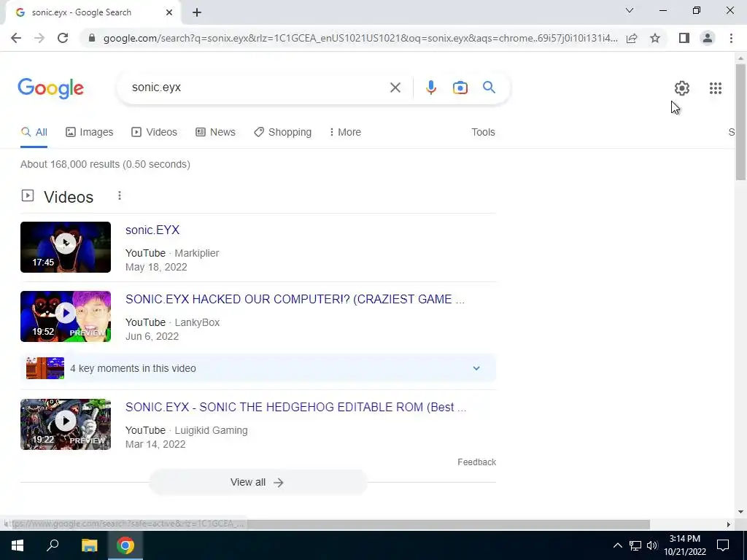Screen dimensions: 747x560
Task: Open the sonic.EYX Markiplier video link
Action: [x=152, y=230]
